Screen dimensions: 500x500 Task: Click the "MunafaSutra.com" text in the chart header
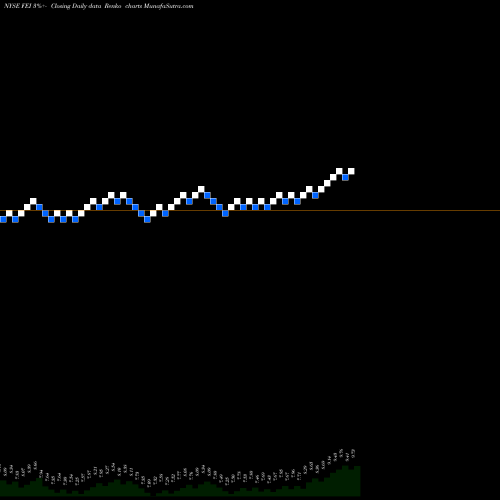(168, 6)
